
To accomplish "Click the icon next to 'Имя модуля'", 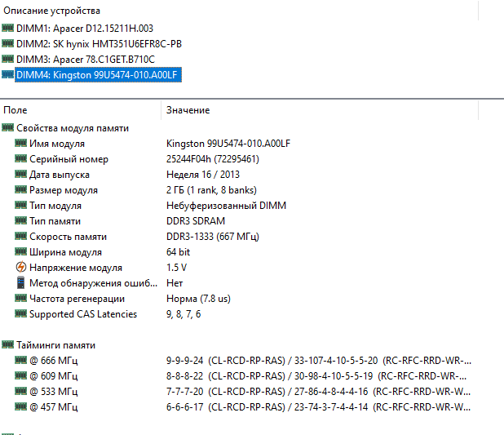I will click(x=21, y=143).
